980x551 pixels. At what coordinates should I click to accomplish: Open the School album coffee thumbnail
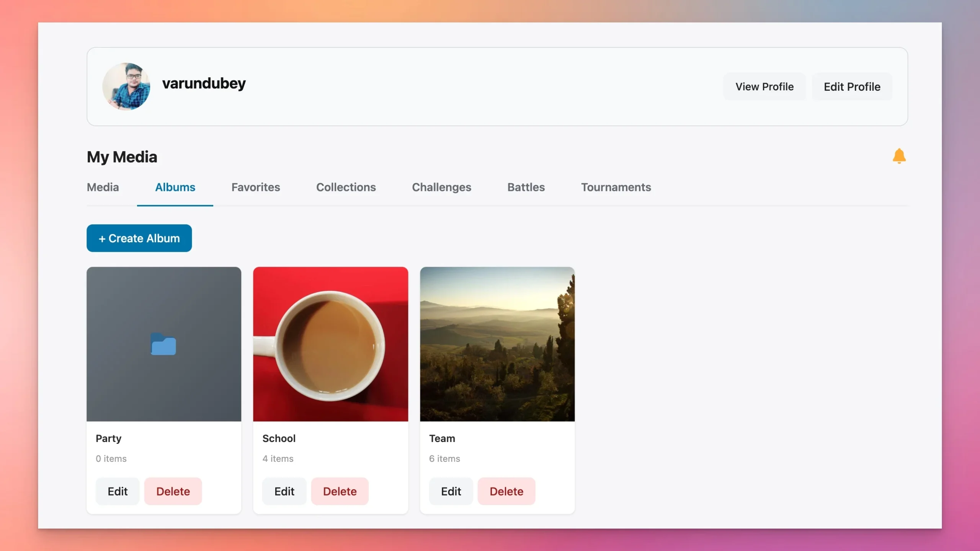point(330,344)
